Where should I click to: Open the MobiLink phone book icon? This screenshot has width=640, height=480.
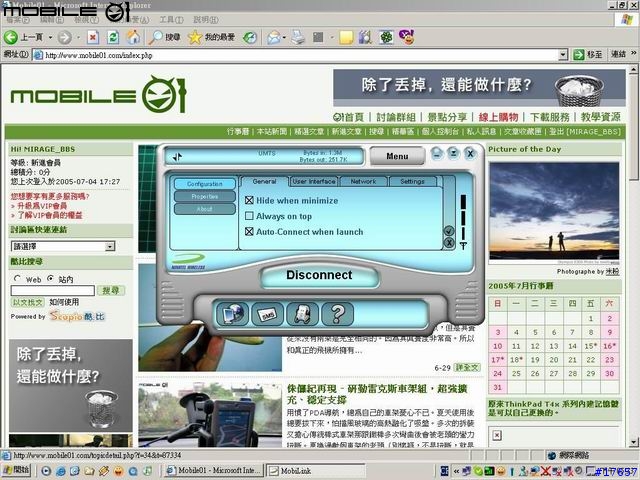[x=302, y=314]
